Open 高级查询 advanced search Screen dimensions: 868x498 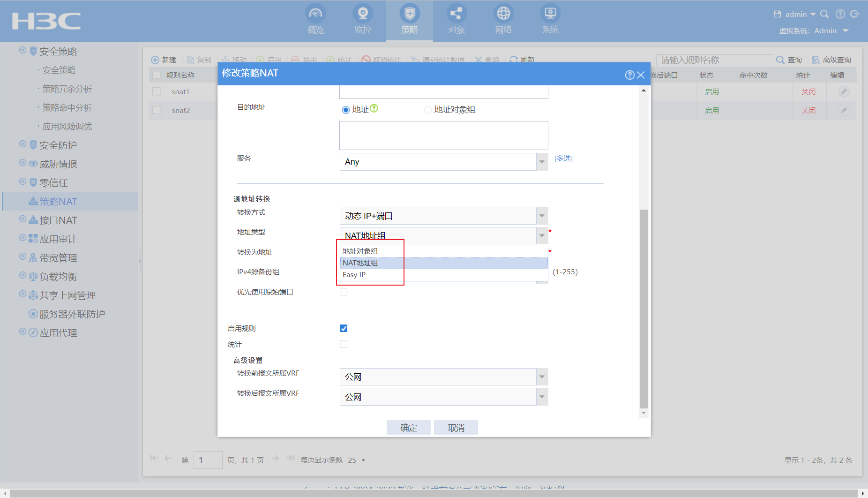click(831, 60)
